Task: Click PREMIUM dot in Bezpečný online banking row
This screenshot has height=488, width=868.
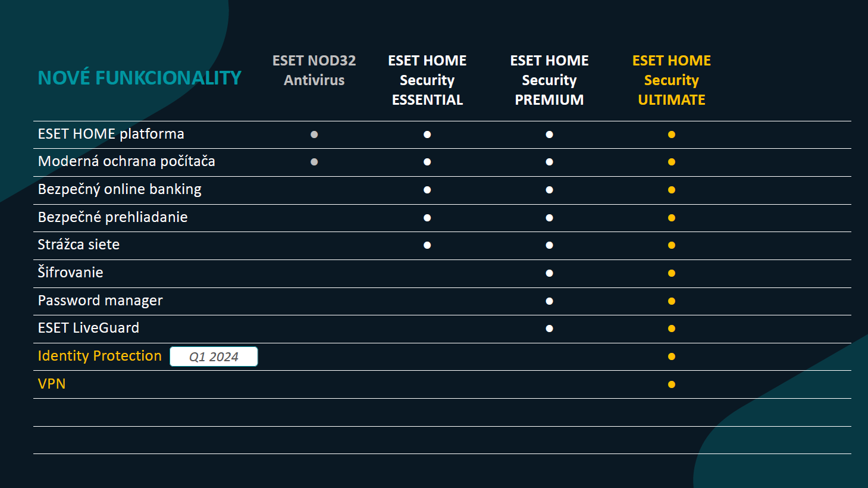Action: [x=549, y=190]
